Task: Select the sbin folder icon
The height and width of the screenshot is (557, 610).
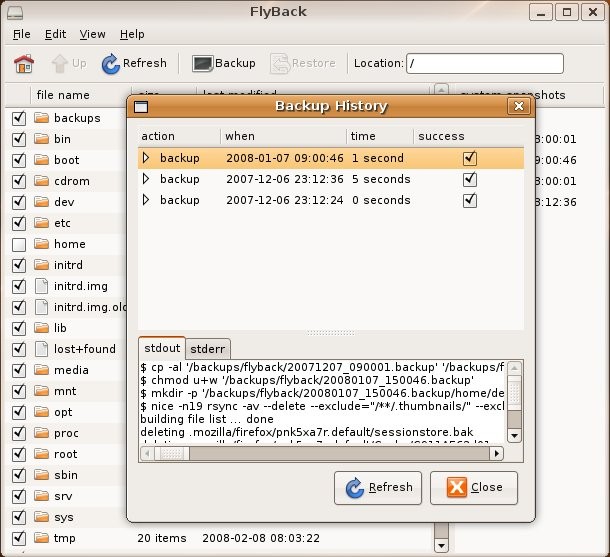Action: coord(41,475)
